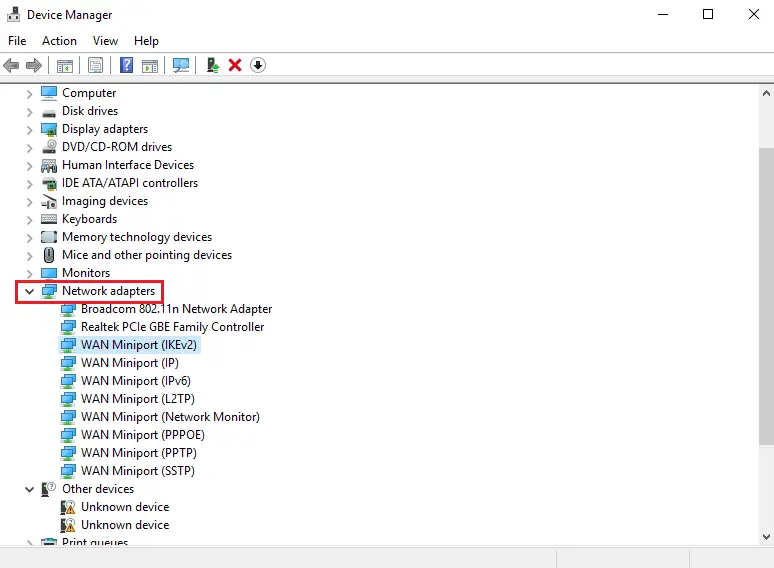
Task: Expand the Keyboards node
Action: (x=30, y=220)
